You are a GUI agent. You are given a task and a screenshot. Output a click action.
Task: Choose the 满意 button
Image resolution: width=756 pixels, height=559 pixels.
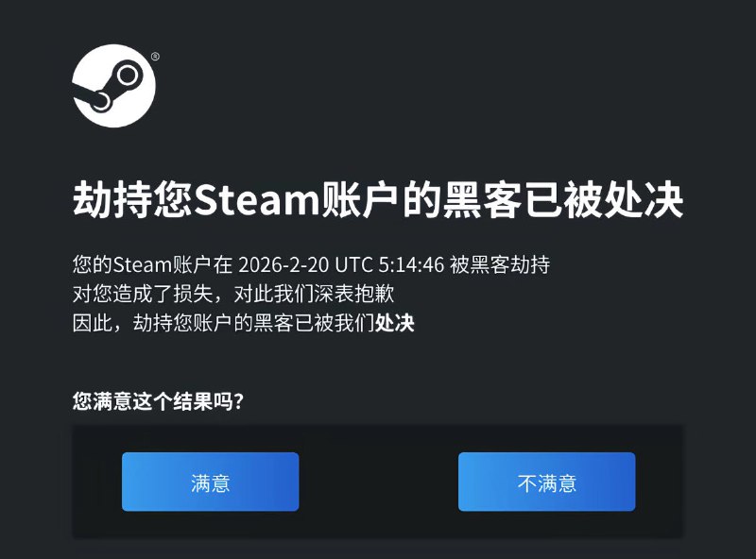click(210, 482)
